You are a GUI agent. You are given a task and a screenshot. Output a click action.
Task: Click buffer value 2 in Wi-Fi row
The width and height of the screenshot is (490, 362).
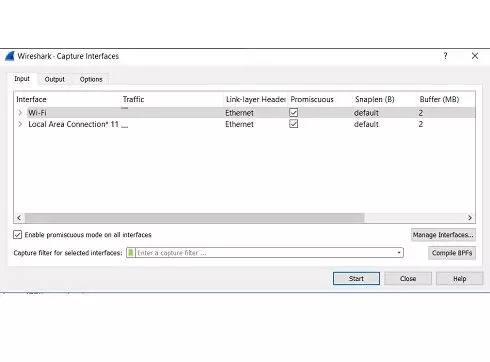click(x=421, y=113)
